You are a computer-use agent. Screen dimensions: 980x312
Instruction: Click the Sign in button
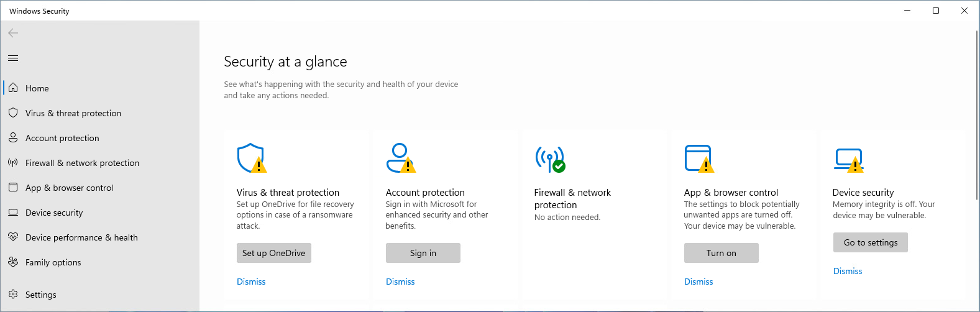coord(423,253)
